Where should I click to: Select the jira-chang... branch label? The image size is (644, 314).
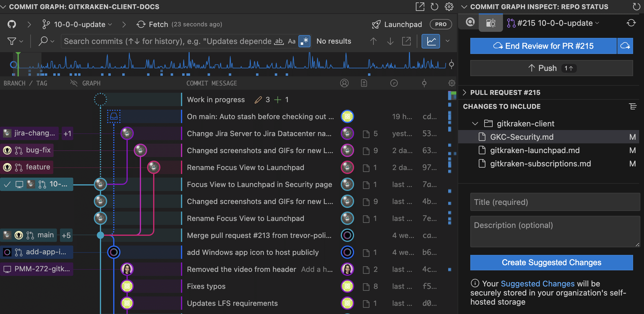tap(29, 133)
